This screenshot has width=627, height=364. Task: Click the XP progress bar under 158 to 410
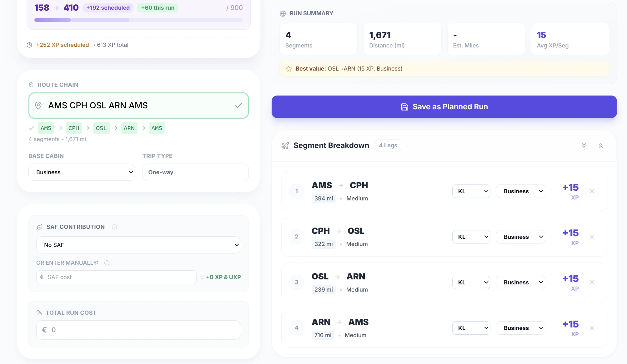click(x=138, y=20)
